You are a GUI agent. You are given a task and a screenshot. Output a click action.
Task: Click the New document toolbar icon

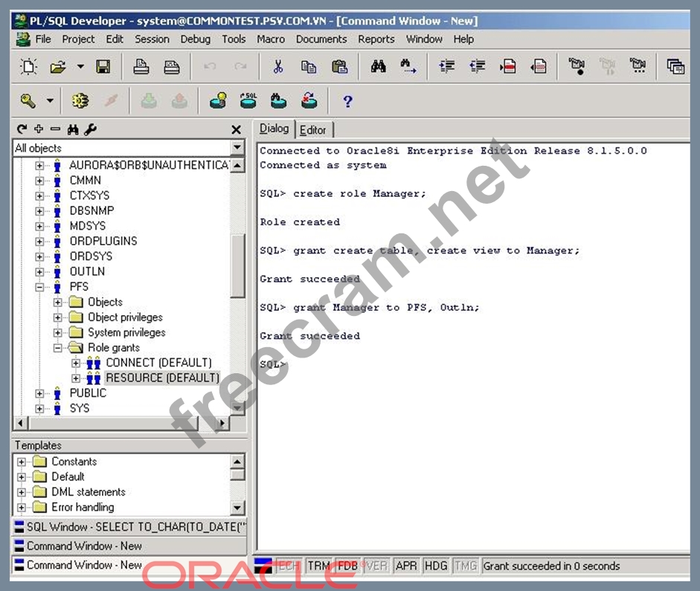28,66
